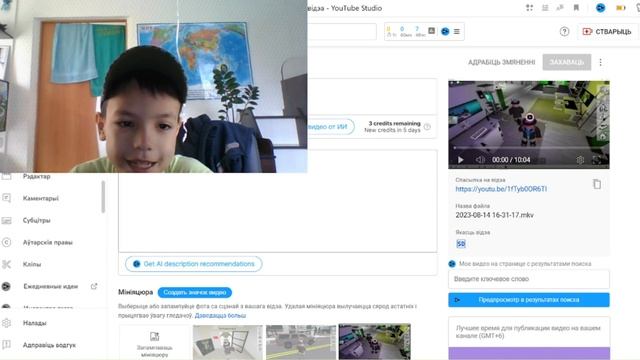
Task: Click the видео от ИИ button
Action: point(330,127)
